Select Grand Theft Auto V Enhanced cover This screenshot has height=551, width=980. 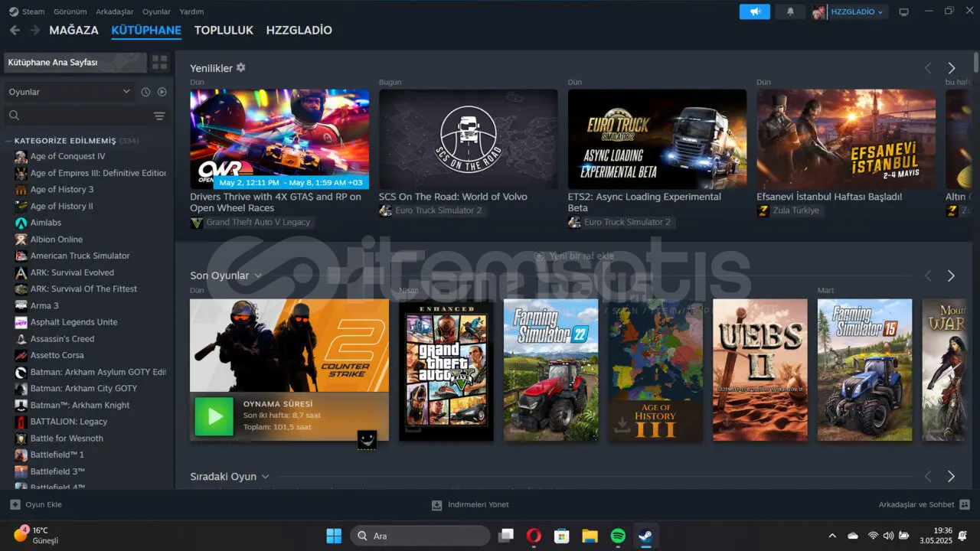click(x=446, y=370)
